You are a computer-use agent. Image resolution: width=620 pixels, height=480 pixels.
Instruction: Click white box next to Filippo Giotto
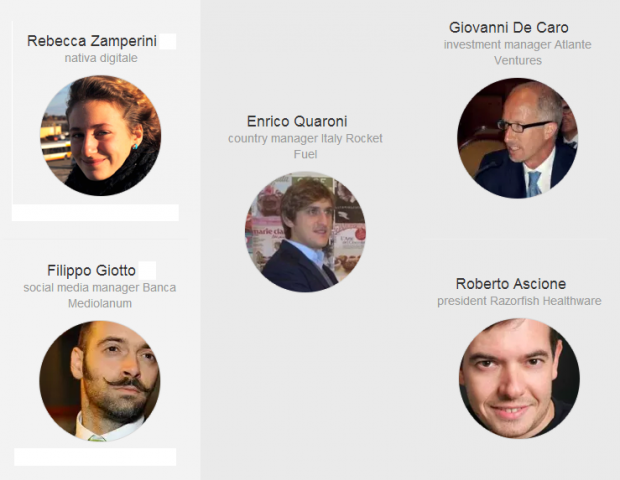click(x=147, y=271)
